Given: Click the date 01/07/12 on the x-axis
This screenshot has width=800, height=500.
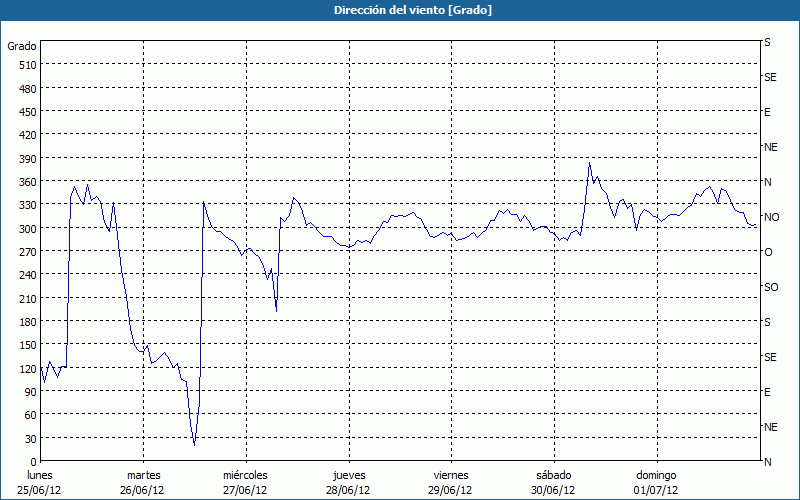Looking at the screenshot, I should click(x=656, y=490).
